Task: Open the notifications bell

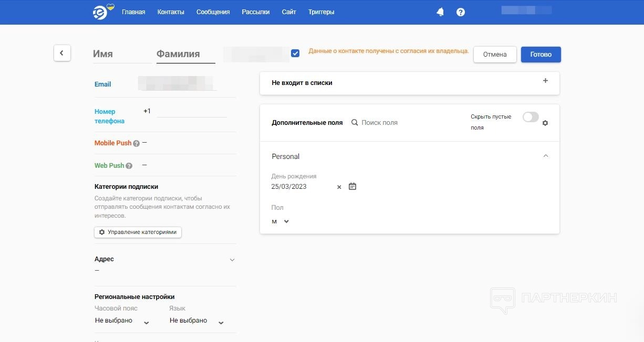Action: 440,12
